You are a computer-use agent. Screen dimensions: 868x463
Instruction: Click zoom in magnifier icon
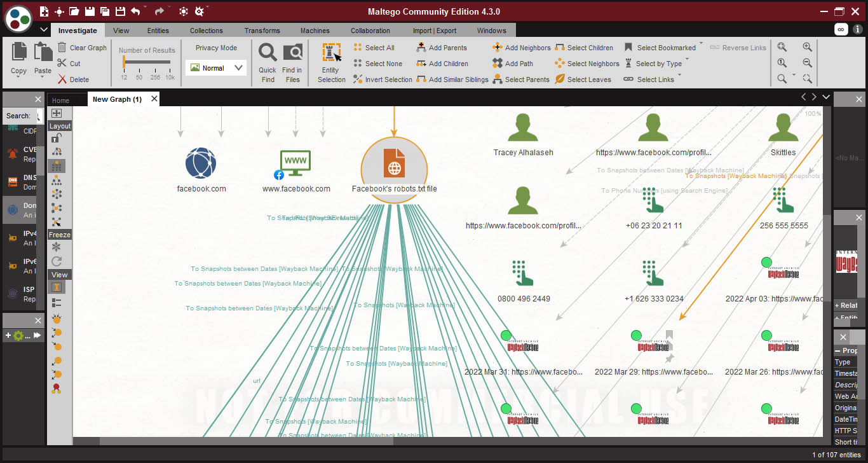coord(807,47)
